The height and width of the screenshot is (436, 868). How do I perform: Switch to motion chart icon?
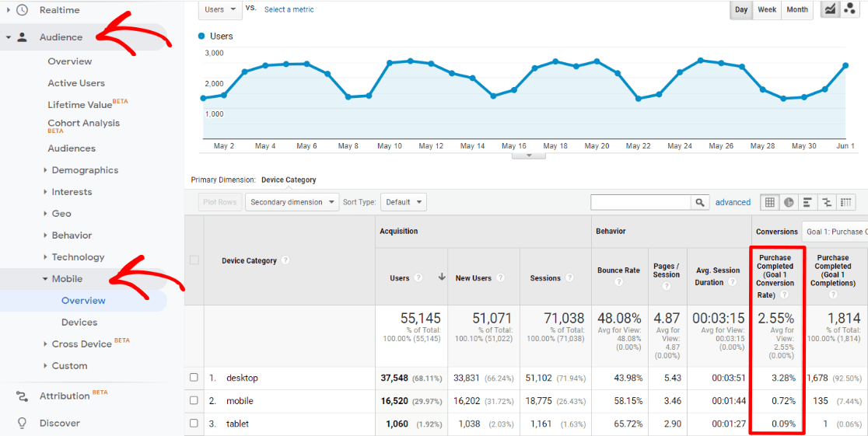[849, 9]
